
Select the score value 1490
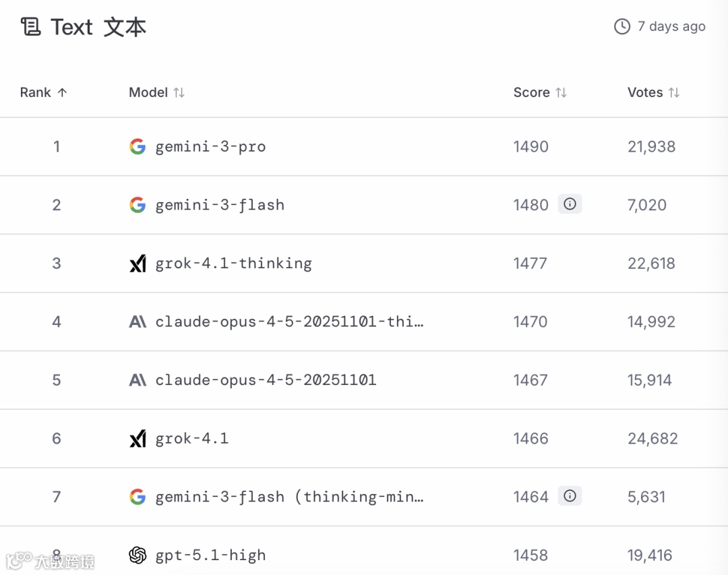tap(530, 147)
